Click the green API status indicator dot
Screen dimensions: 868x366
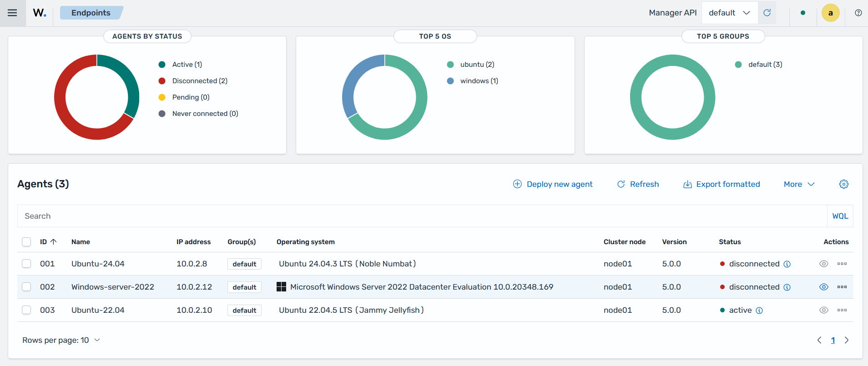pyautogui.click(x=803, y=13)
